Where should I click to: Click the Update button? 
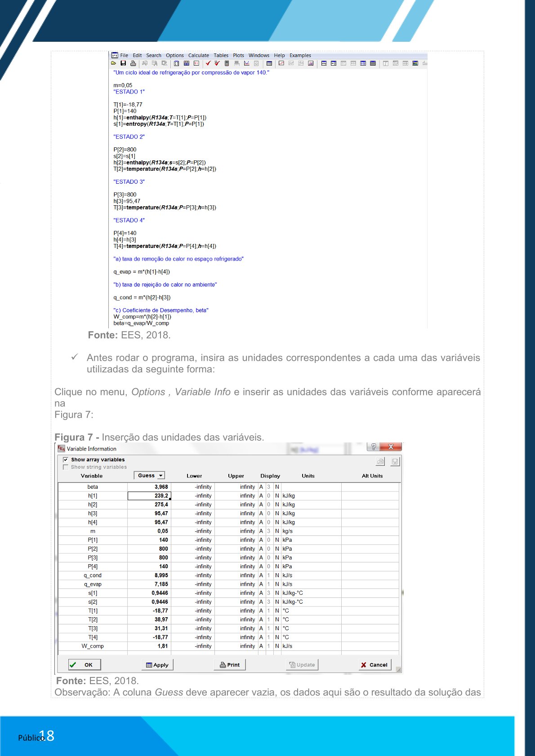coord(302,665)
